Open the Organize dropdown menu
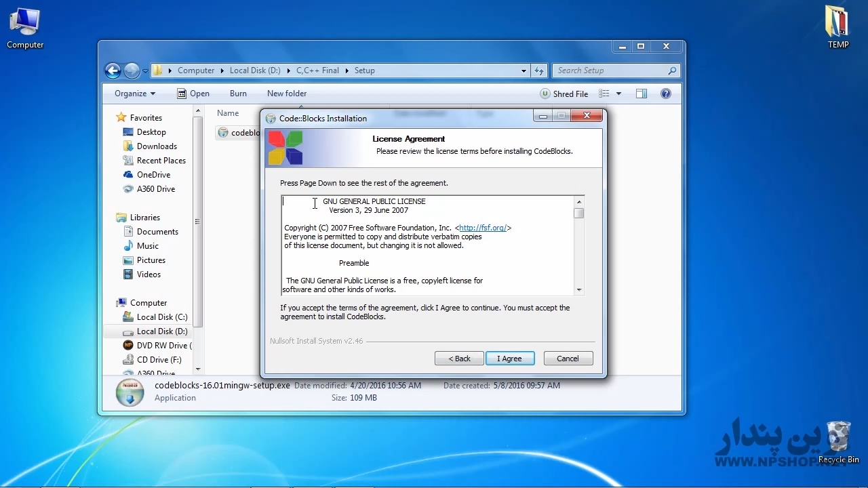 click(x=134, y=94)
